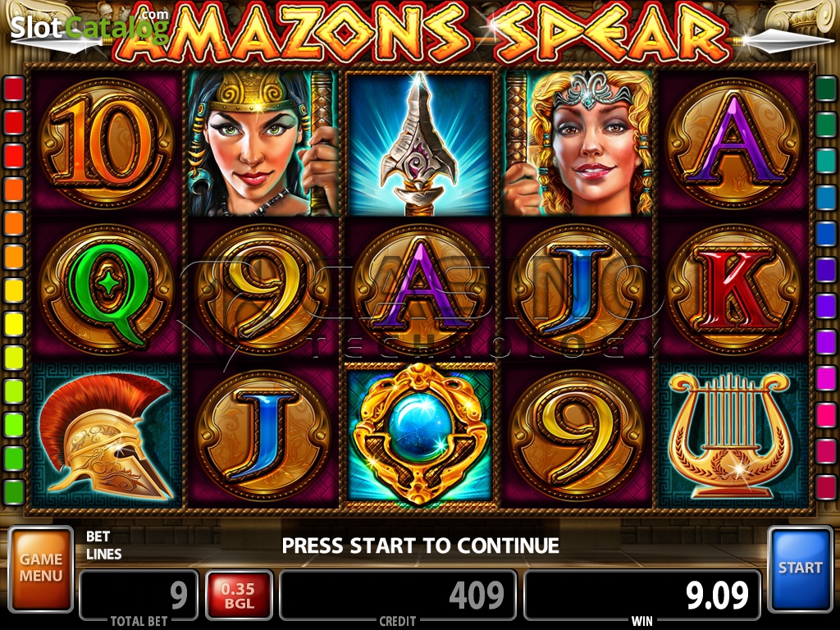Hit the blue Start button
Screen dimensions: 840x630
pyautogui.click(x=800, y=569)
